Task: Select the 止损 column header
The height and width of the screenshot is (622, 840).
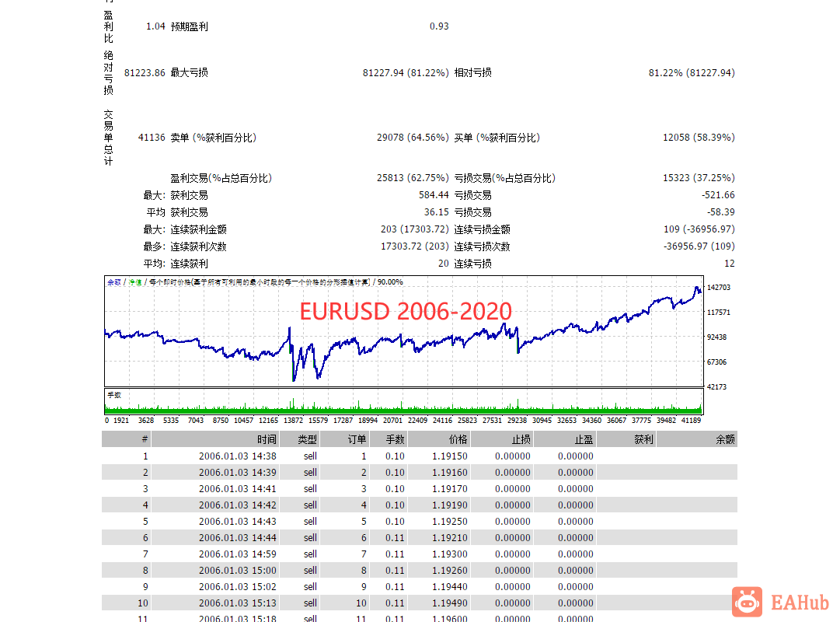Action: tap(501, 440)
